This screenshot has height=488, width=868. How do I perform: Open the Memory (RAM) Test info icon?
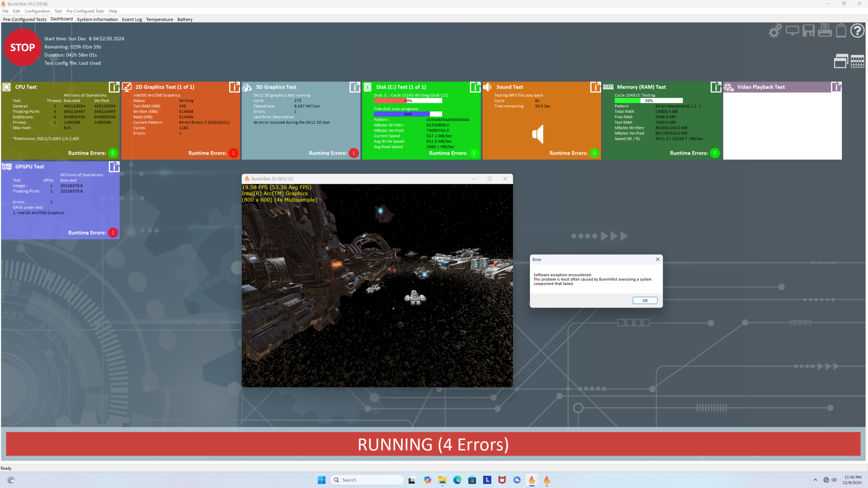(x=716, y=87)
